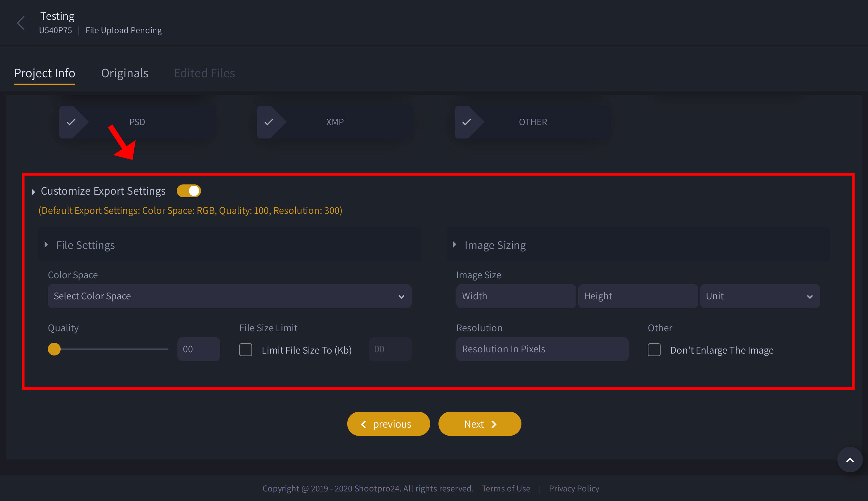Click the previous button

point(388,423)
